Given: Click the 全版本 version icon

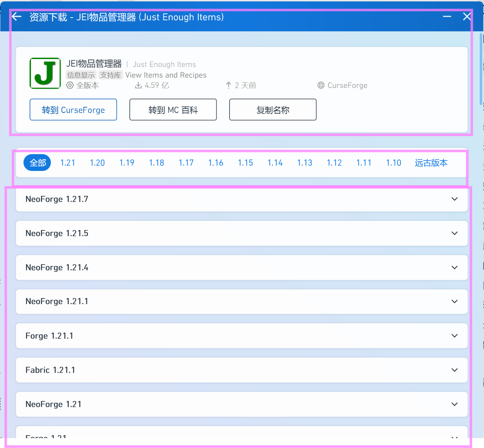Looking at the screenshot, I should [70, 85].
